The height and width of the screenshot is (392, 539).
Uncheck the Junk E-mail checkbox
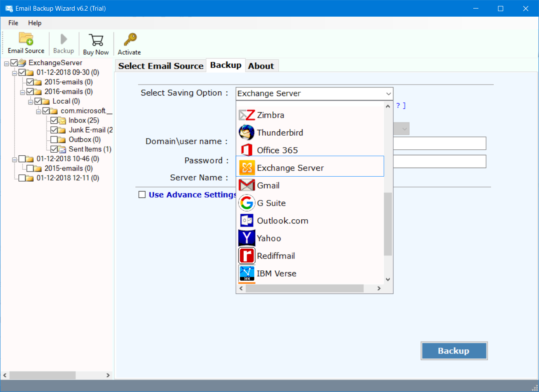pos(54,130)
